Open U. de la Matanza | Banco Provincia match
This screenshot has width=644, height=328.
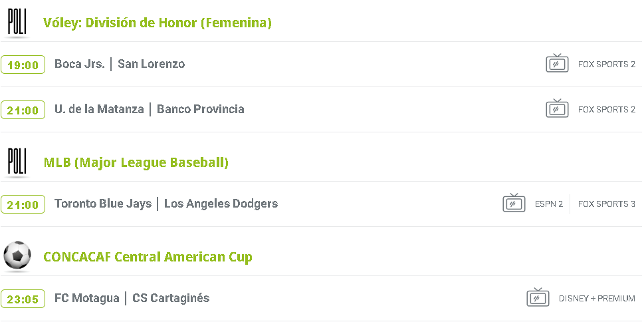tap(150, 109)
